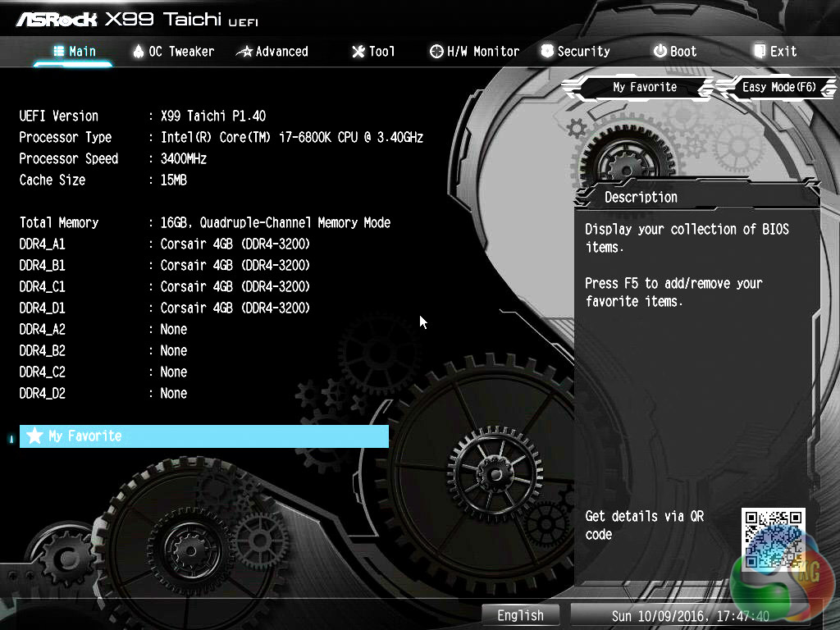Screen dimensions: 840x630
Task: Click the Security shield icon
Action: click(547, 51)
